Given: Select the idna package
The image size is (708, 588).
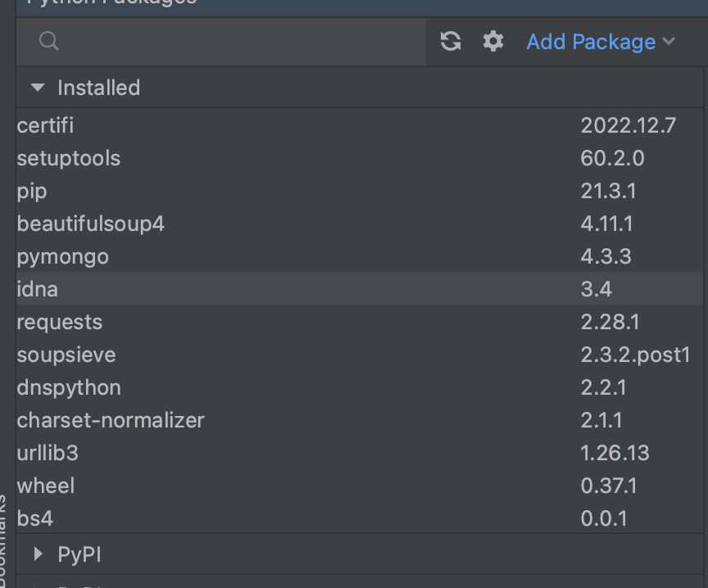Looking at the screenshot, I should [38, 289].
